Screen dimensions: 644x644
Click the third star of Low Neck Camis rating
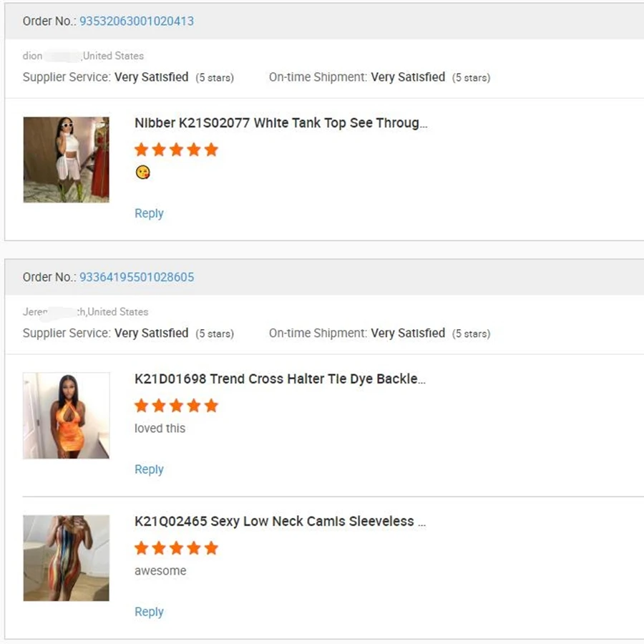[176, 548]
